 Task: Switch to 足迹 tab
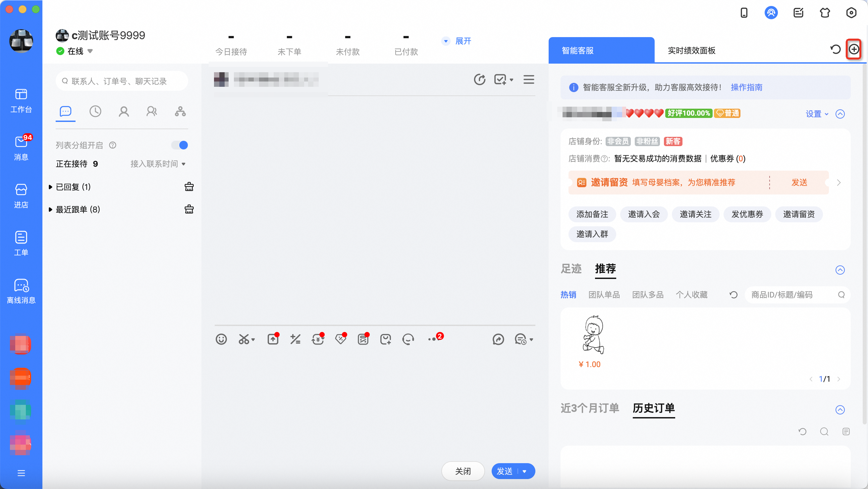pos(571,269)
